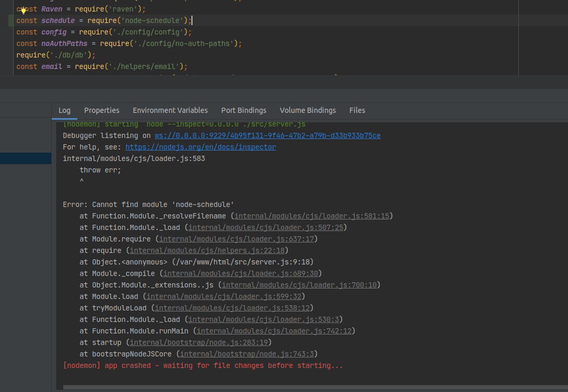Click the const config require line

104,32
